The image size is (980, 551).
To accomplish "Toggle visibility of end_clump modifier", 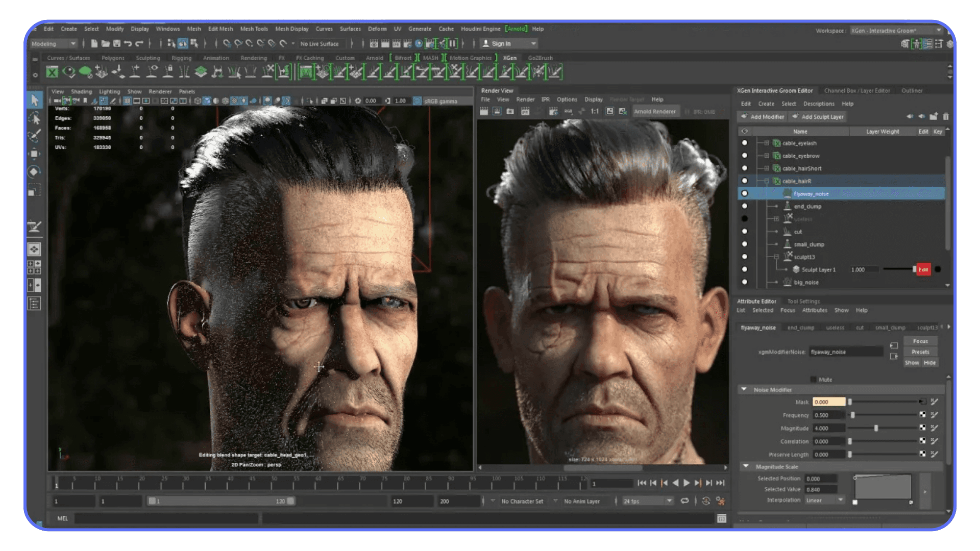I will pos(745,206).
